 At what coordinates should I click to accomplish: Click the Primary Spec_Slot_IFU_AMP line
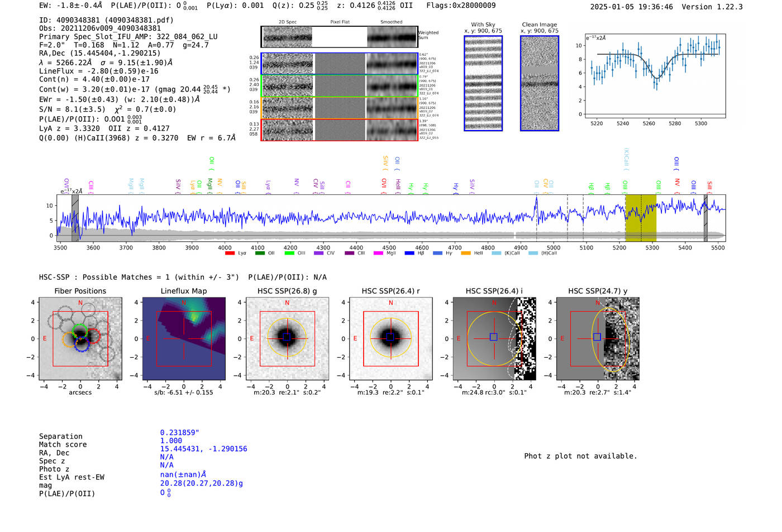tap(128, 37)
